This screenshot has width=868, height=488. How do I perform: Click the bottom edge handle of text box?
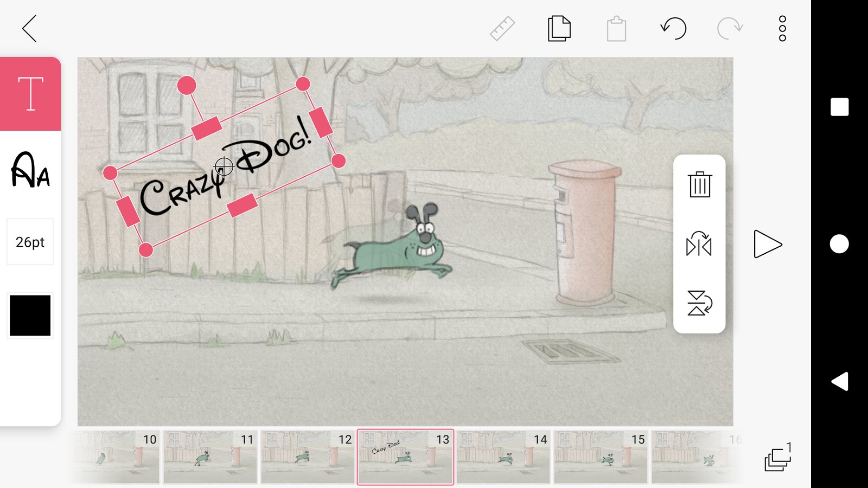tap(242, 205)
